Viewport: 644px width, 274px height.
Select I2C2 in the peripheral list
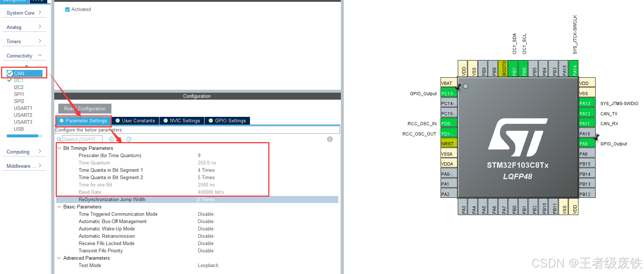(x=18, y=87)
